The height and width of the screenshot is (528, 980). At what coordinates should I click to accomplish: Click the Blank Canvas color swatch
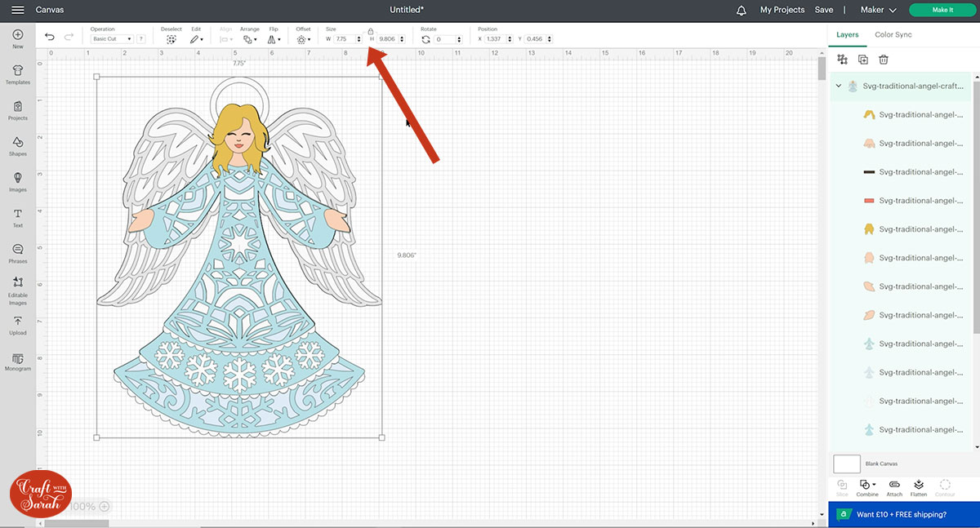[847, 464]
